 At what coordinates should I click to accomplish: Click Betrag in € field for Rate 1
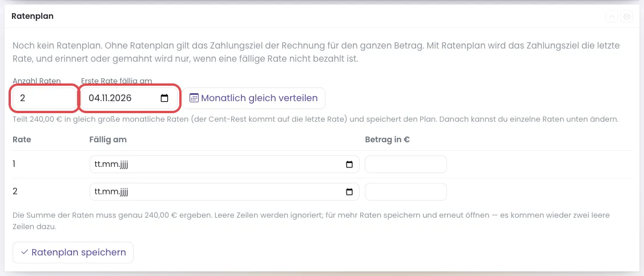pyautogui.click(x=406, y=165)
